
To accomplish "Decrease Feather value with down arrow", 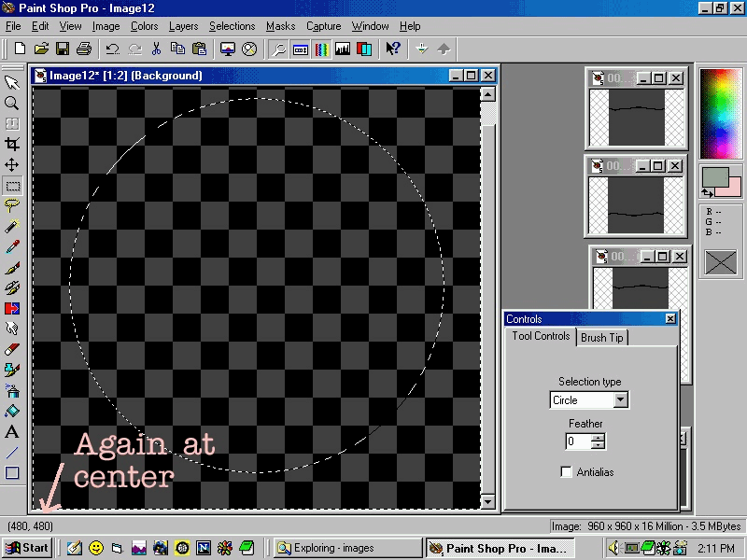I will pyautogui.click(x=598, y=446).
